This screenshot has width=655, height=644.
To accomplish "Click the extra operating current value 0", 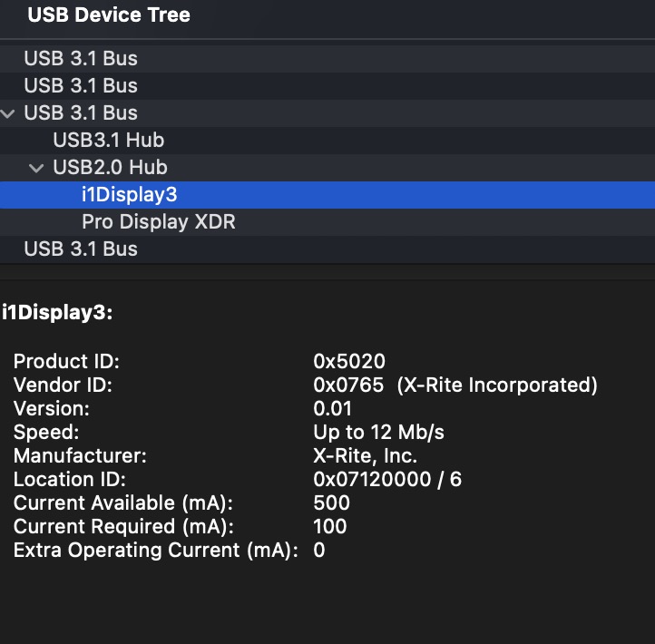I will point(319,550).
